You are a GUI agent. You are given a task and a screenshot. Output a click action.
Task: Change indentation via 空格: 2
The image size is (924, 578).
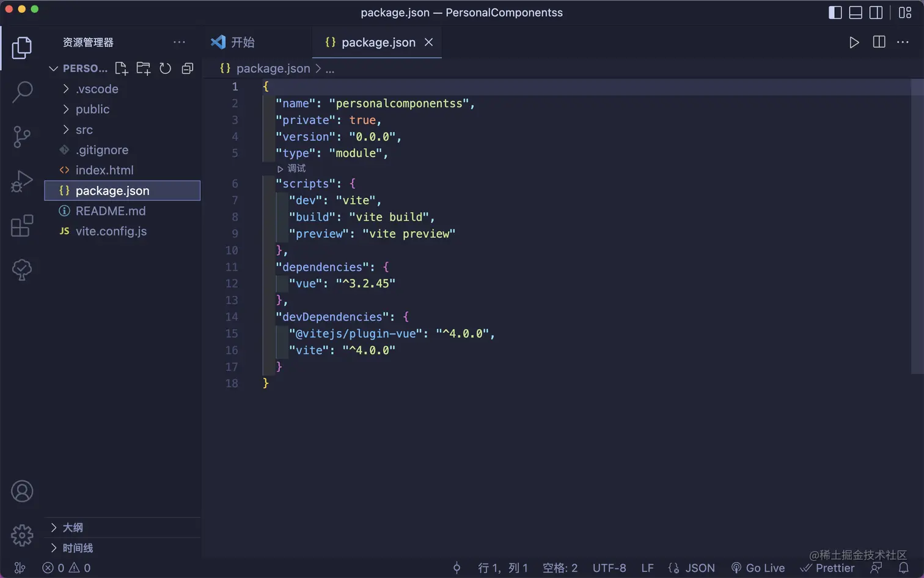(x=560, y=568)
